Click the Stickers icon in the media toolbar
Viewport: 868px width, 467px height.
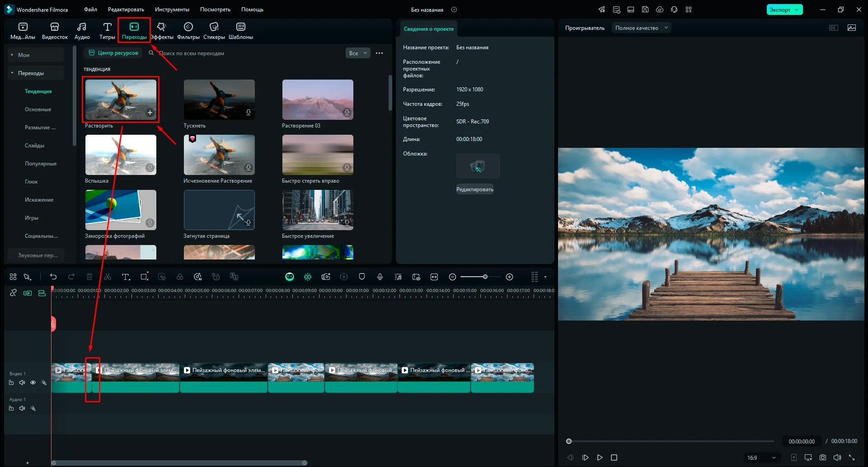point(214,31)
